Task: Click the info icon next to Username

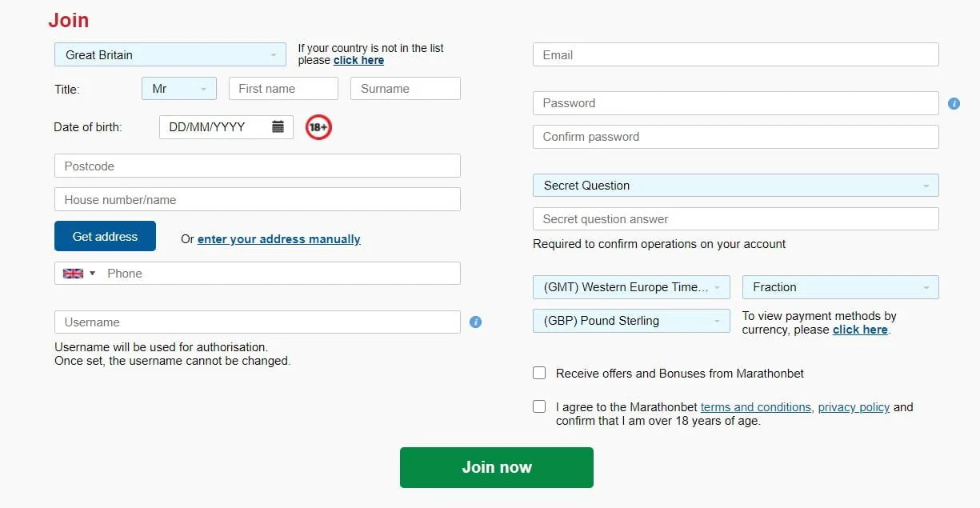Action: coord(475,322)
